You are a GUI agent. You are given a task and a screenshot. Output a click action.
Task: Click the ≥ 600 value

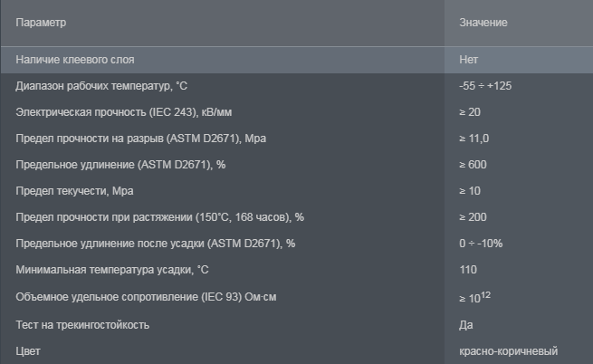pos(473,165)
